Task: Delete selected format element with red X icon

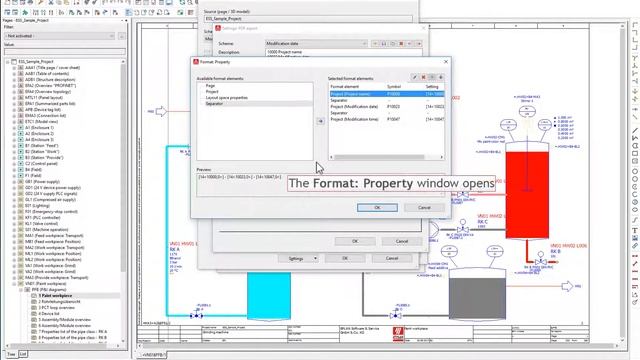Action: 423,77
